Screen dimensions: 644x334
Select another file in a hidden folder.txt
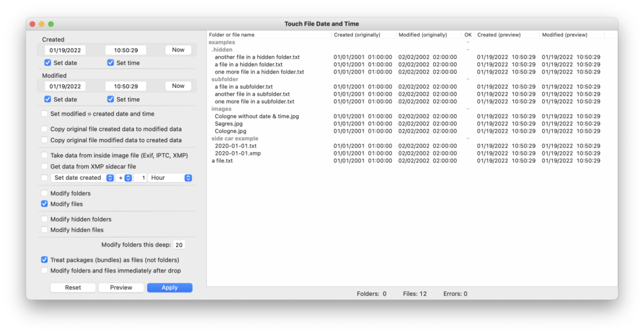point(412,57)
